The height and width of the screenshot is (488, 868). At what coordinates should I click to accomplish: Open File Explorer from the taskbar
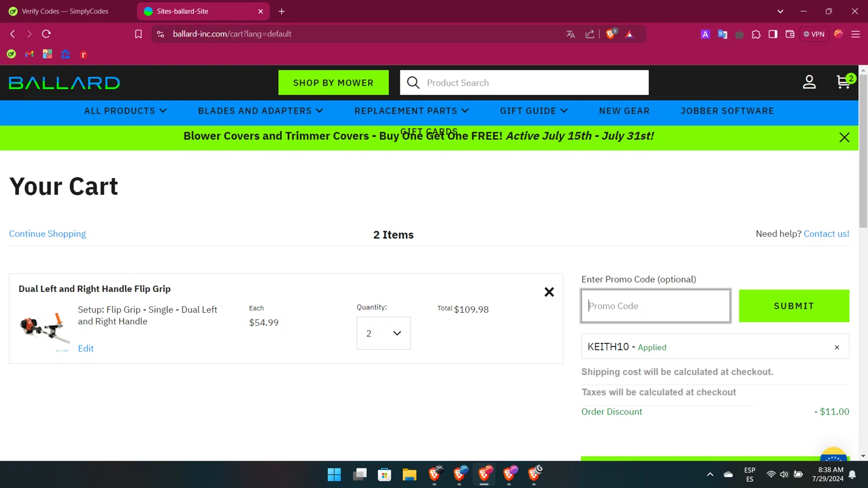pyautogui.click(x=410, y=475)
